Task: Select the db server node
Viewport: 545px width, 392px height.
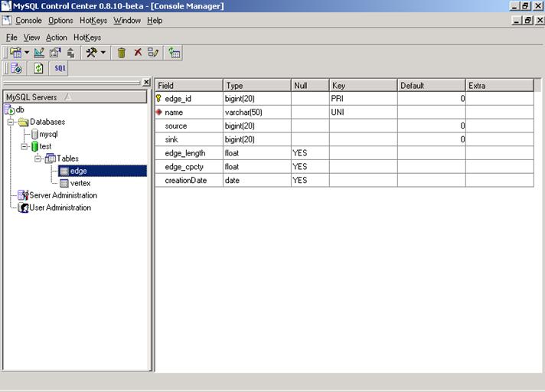Action: point(20,109)
